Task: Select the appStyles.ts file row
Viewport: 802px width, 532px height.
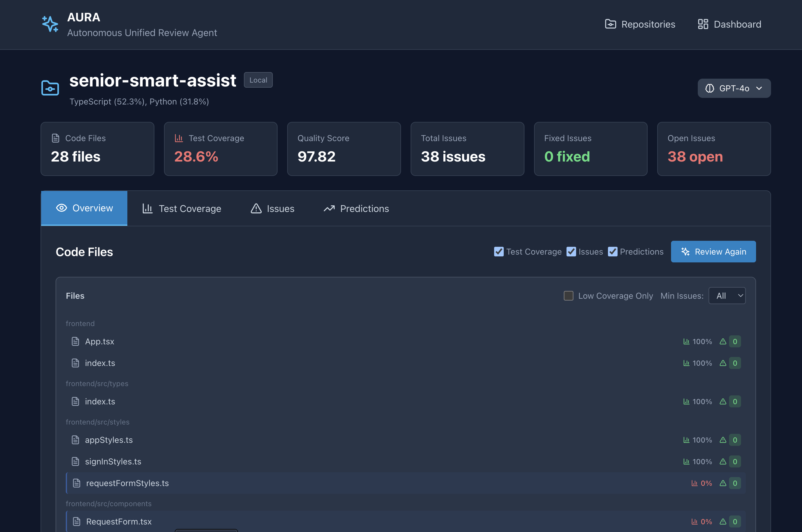Action: [109, 440]
